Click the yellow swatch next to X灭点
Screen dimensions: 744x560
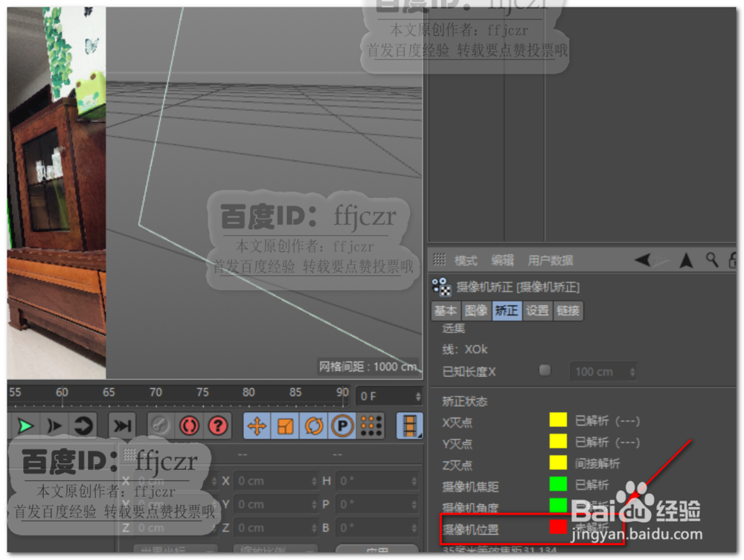pyautogui.click(x=558, y=420)
